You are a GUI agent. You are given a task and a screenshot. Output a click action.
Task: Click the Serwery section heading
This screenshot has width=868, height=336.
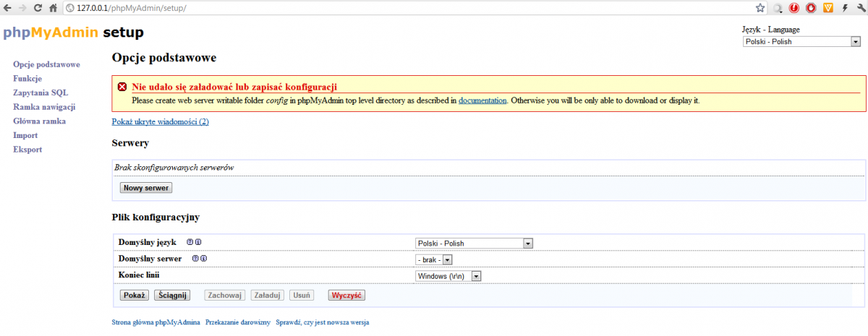tap(131, 143)
